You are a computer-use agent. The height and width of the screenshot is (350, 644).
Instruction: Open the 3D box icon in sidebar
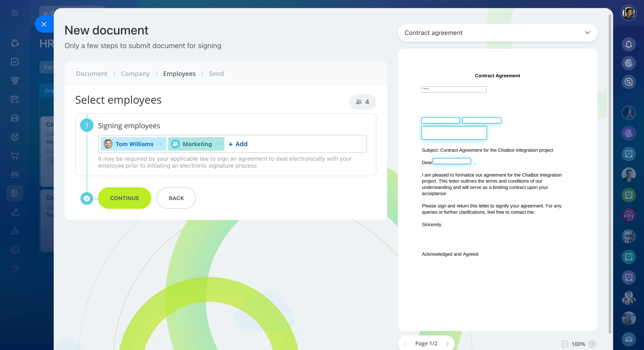tap(15, 269)
